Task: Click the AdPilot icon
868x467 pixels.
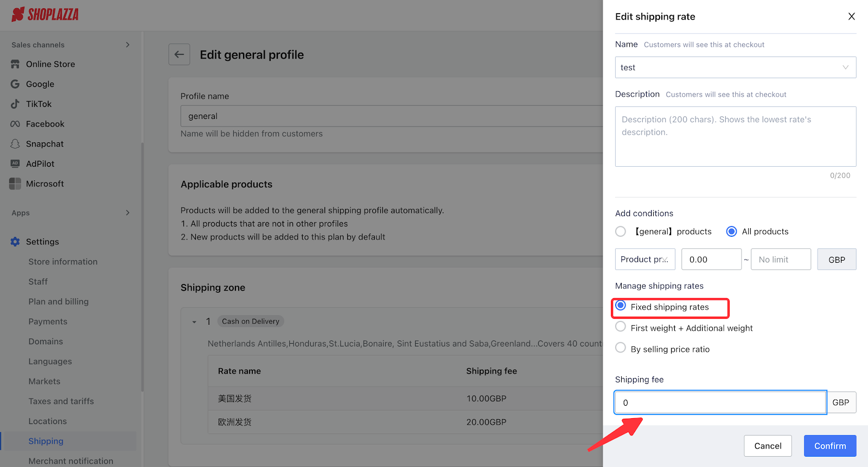Action: pos(15,163)
